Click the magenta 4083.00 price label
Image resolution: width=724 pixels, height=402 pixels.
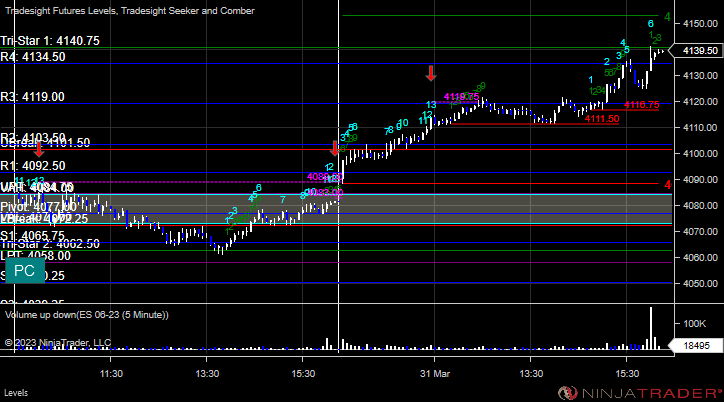325,192
